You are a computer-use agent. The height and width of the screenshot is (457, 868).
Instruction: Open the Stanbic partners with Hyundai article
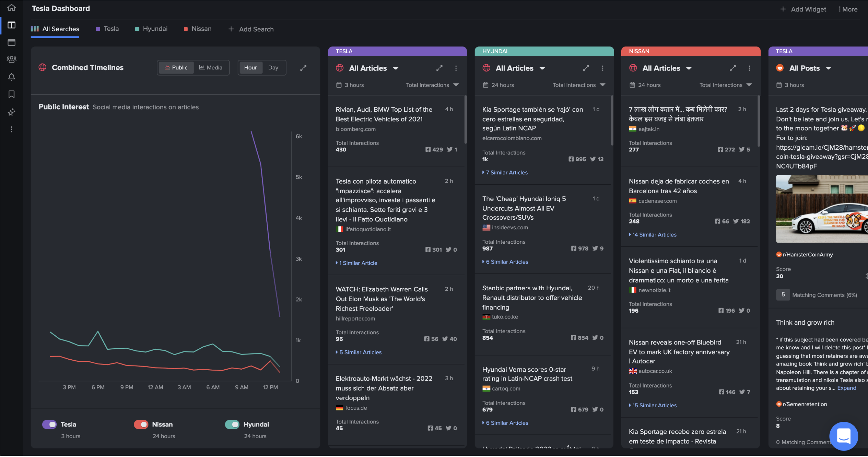[532, 298]
